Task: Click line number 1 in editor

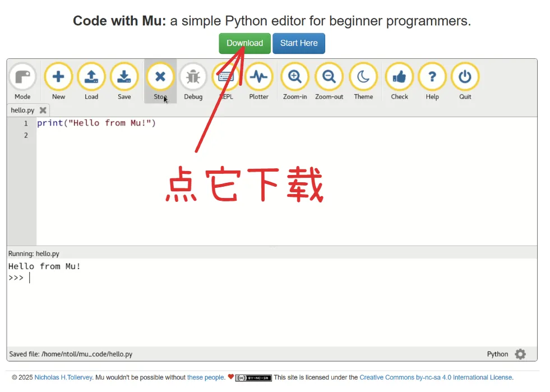Action: tap(26, 123)
